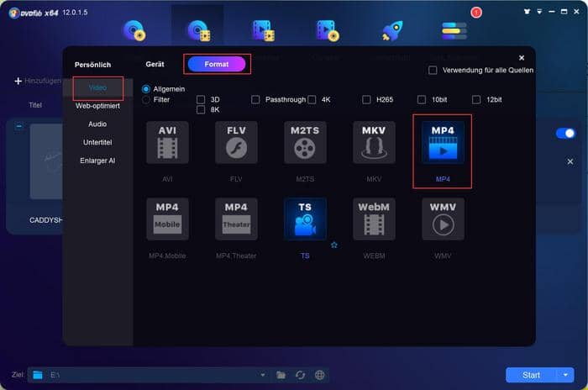
Task: Open the task queue bars icon
Action: [454, 31]
